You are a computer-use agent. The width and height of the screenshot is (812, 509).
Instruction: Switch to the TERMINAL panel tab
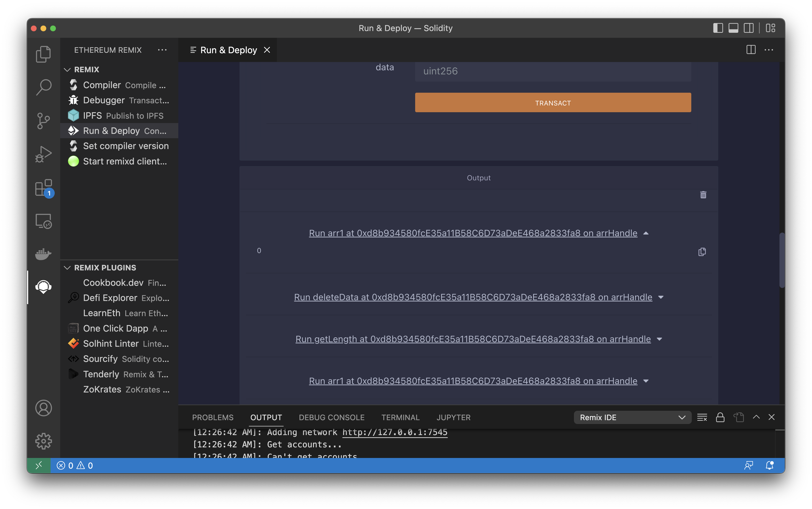400,418
